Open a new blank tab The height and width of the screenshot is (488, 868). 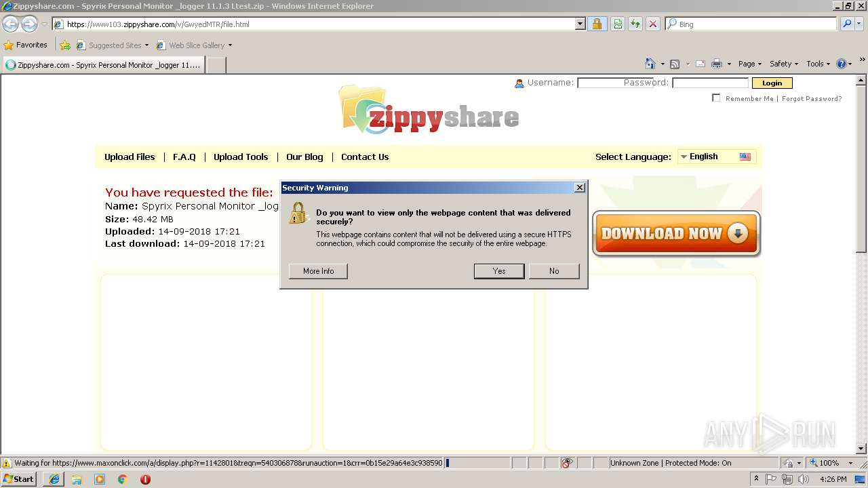[216, 65]
